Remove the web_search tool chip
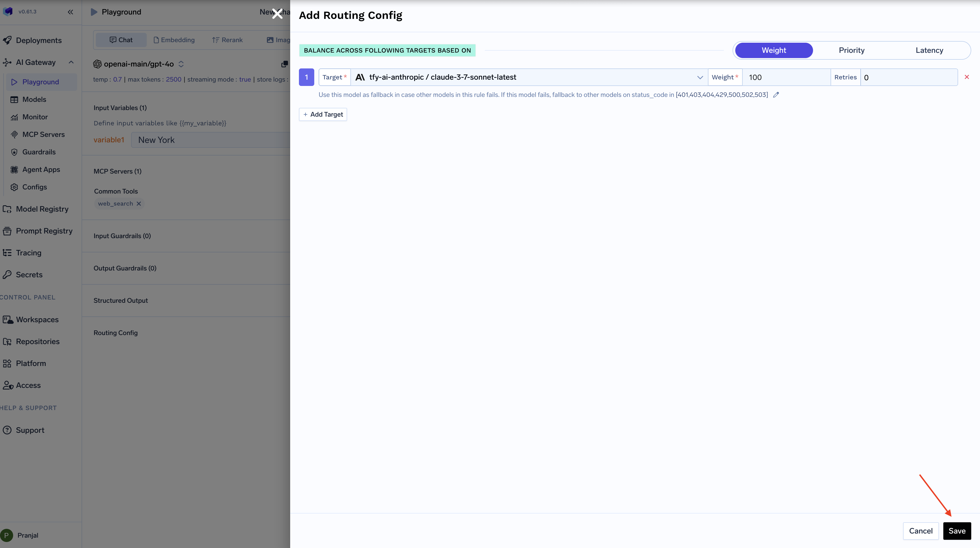Screen dimensions: 980x548 [139, 203]
